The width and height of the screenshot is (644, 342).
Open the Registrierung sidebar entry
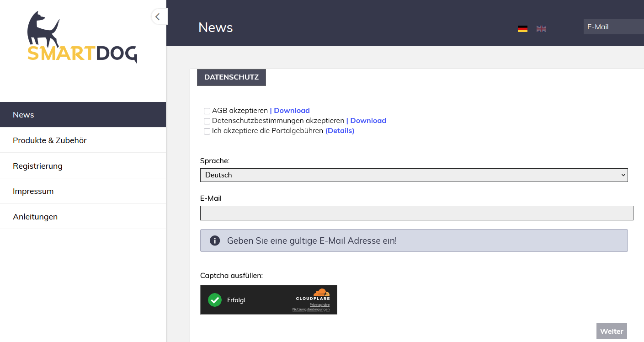83,166
